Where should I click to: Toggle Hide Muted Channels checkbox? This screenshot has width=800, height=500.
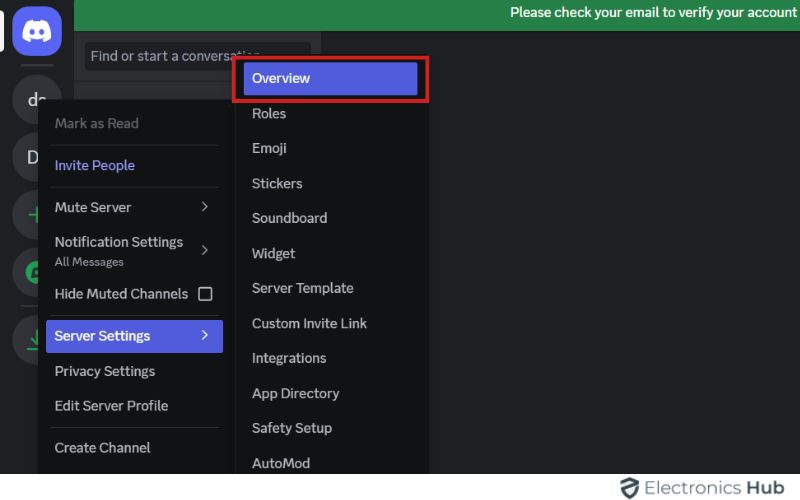205,294
